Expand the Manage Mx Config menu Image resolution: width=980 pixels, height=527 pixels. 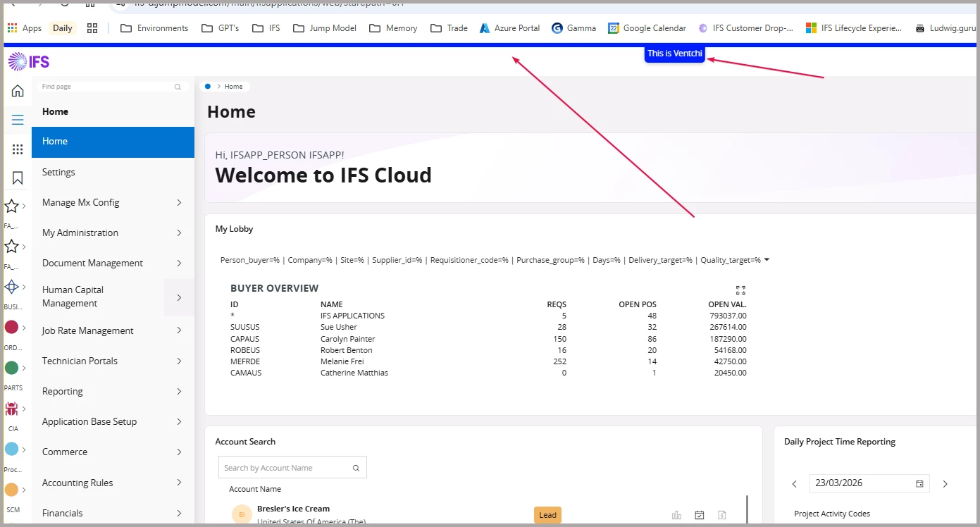pos(179,203)
